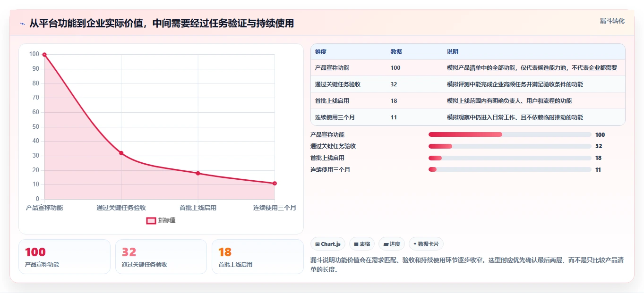Click the description starting 模拟上线范围内有明确负责人

[509, 101]
